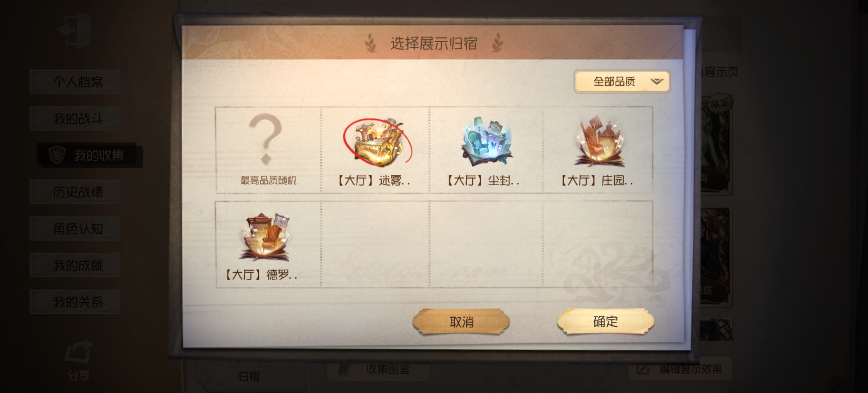The height and width of the screenshot is (393, 868).
Task: Click the 编辑展示效果 edit button
Action: point(680,369)
